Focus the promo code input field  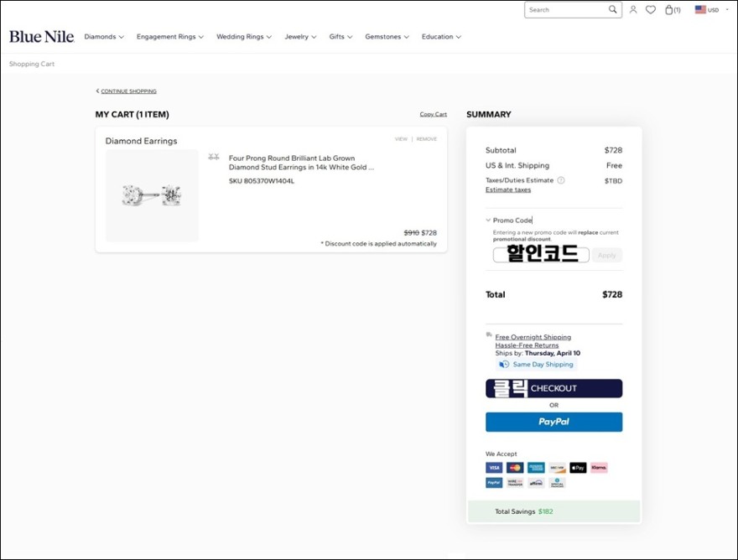(541, 255)
